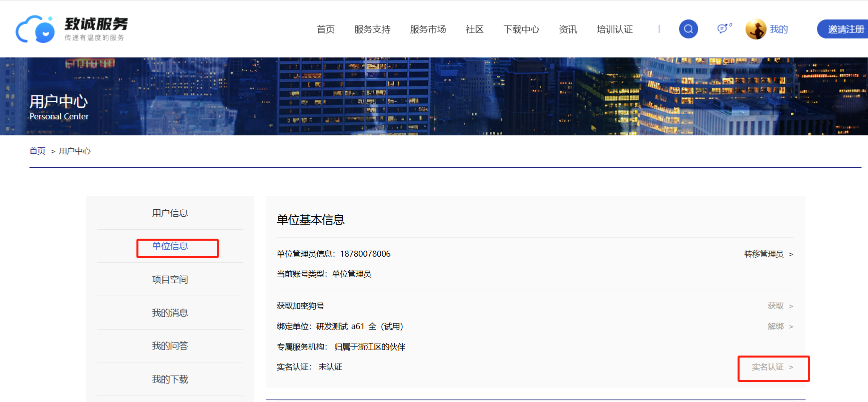This screenshot has height=402, width=868.
Task: Click the 我的 account link
Action: (x=779, y=29)
